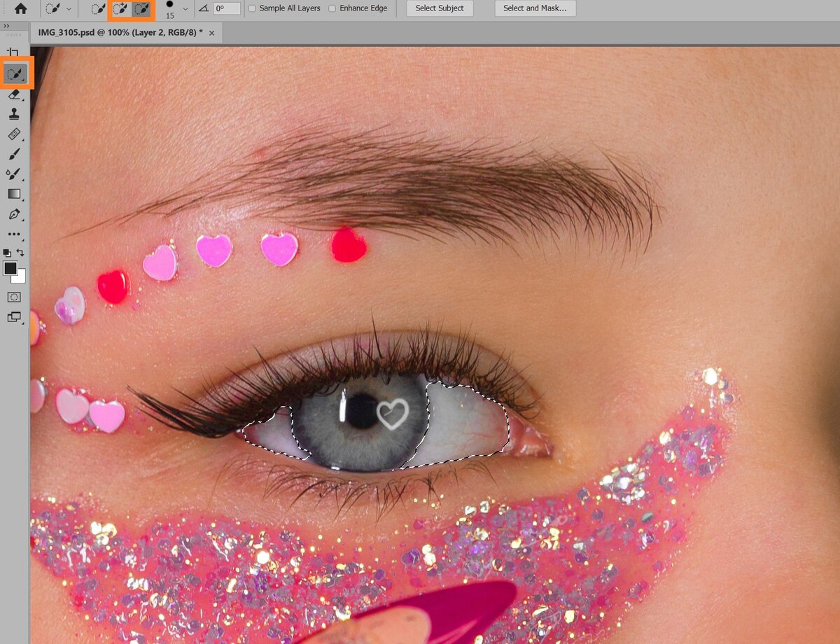The image size is (840, 644).
Task: Click the brush angle icon
Action: (x=203, y=8)
